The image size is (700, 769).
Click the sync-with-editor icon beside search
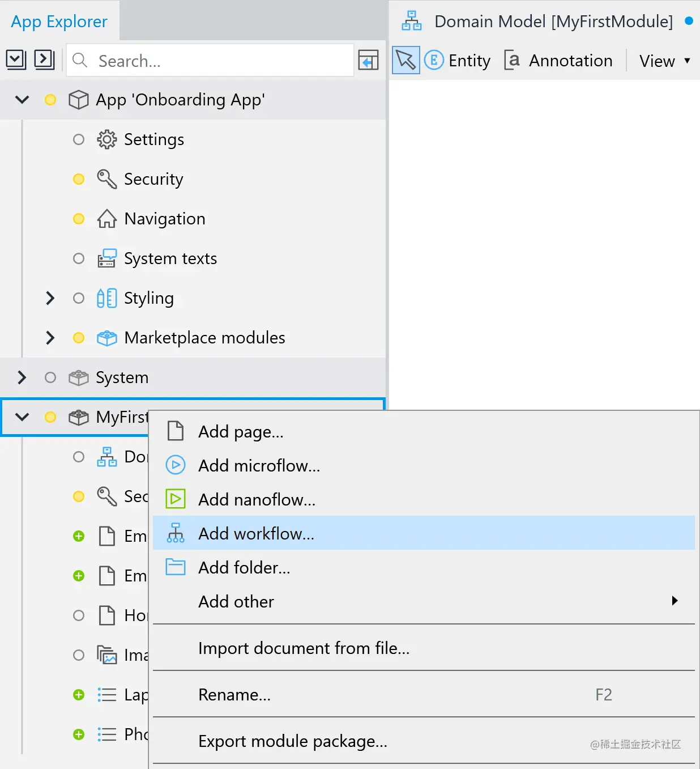[368, 60]
